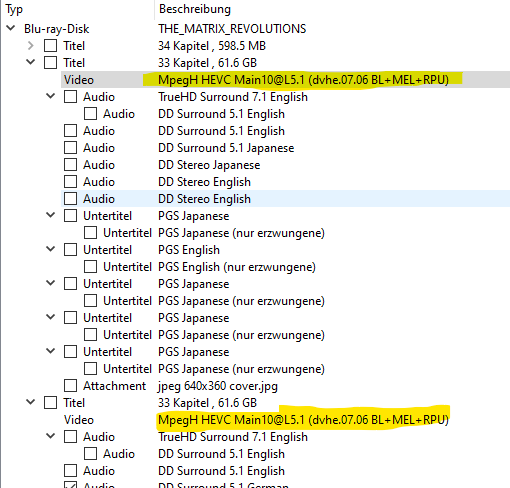
Task: Enable the DD Stereo Japanese audio checkbox
Action: point(70,165)
